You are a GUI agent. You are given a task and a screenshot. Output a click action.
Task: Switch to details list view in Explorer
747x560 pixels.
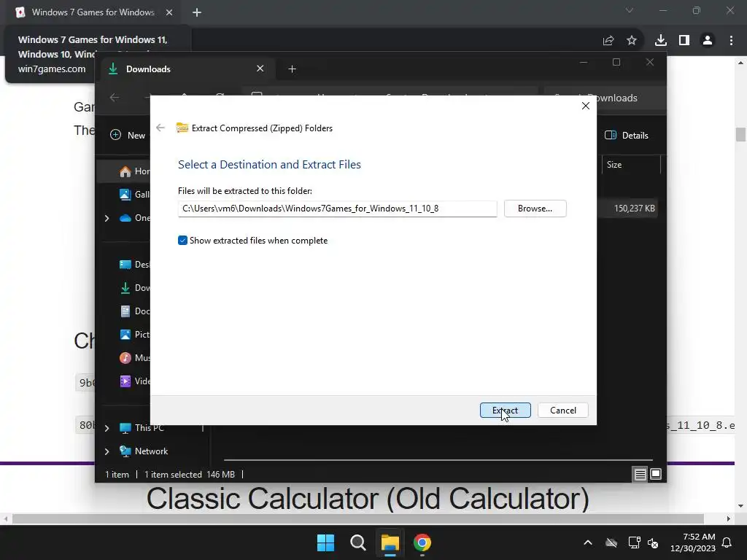coord(640,474)
